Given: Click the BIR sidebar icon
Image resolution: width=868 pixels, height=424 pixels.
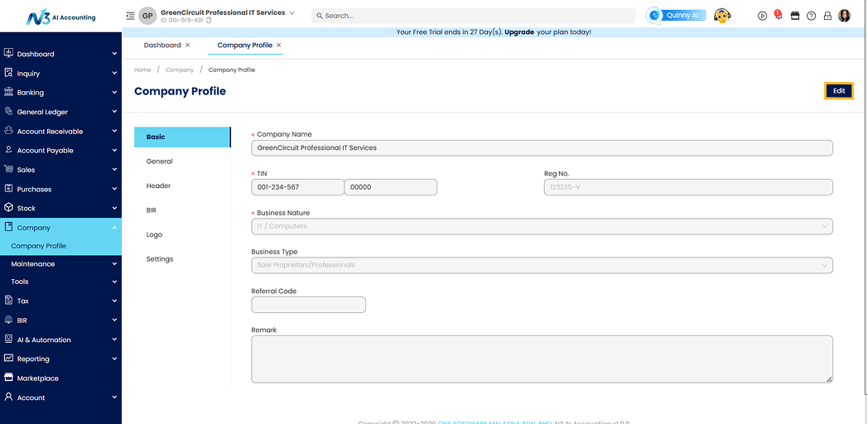Looking at the screenshot, I should click(x=8, y=320).
